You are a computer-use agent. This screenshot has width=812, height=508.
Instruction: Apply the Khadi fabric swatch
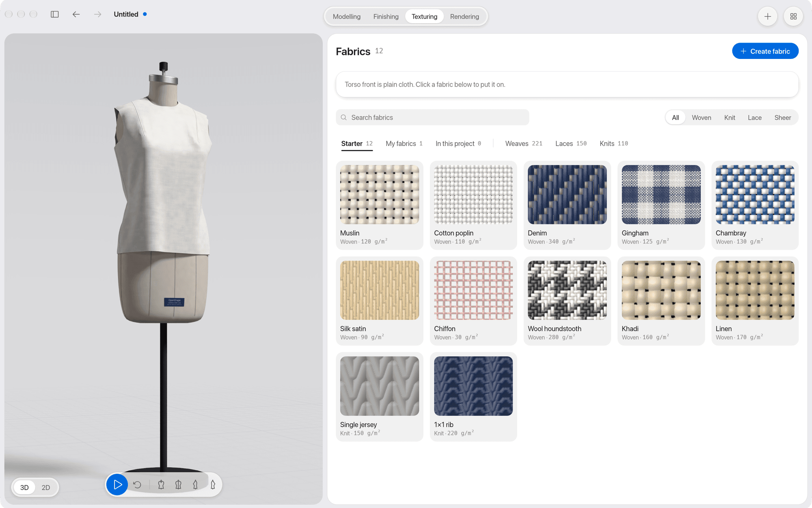pos(661,301)
